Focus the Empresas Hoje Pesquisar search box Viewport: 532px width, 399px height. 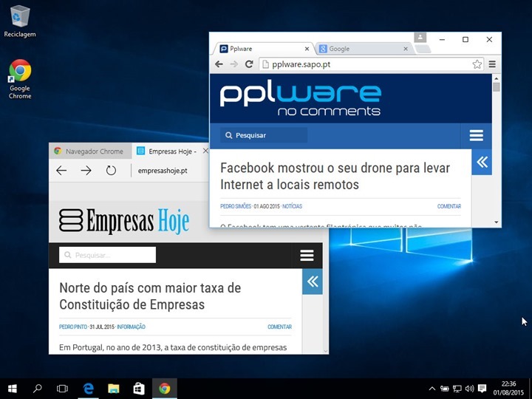coord(107,255)
